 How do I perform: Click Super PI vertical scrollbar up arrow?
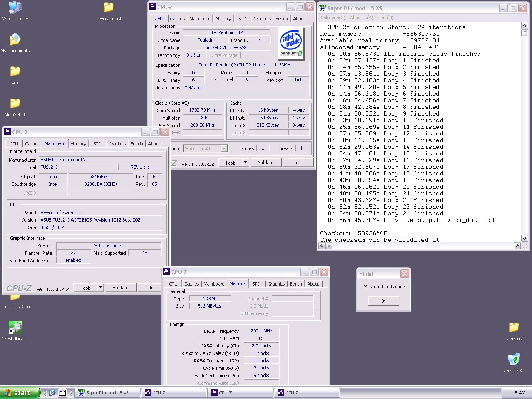[525, 26]
